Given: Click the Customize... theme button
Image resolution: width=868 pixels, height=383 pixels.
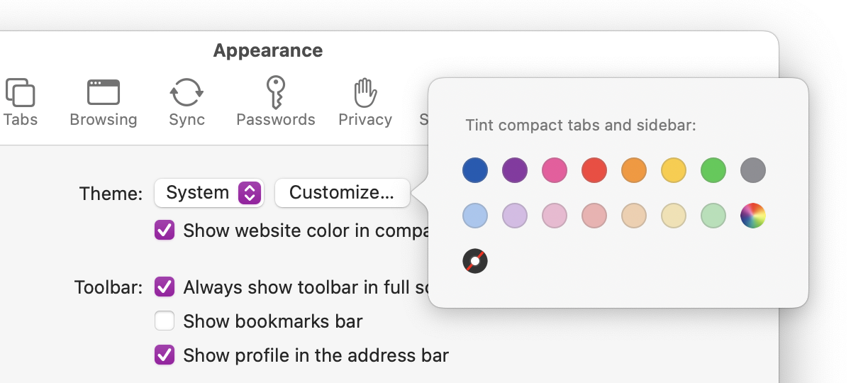Looking at the screenshot, I should pos(342,193).
